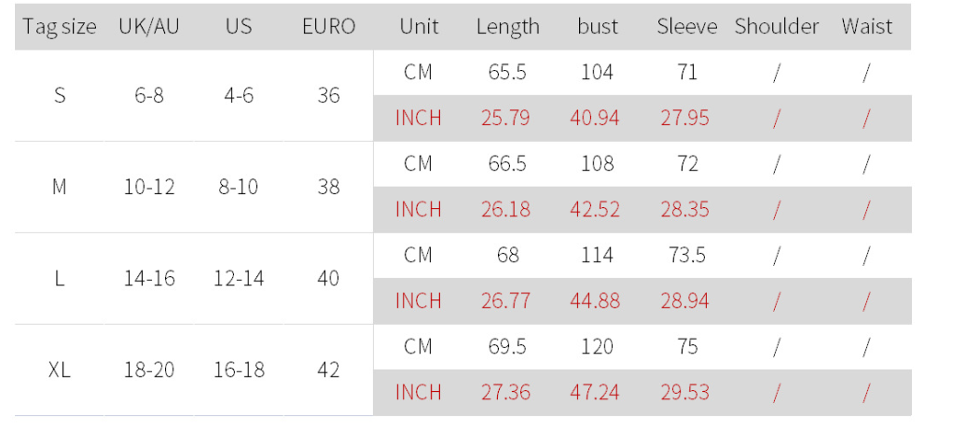Click the red 27.36 length value
This screenshot has width=980, height=432.
505,393
